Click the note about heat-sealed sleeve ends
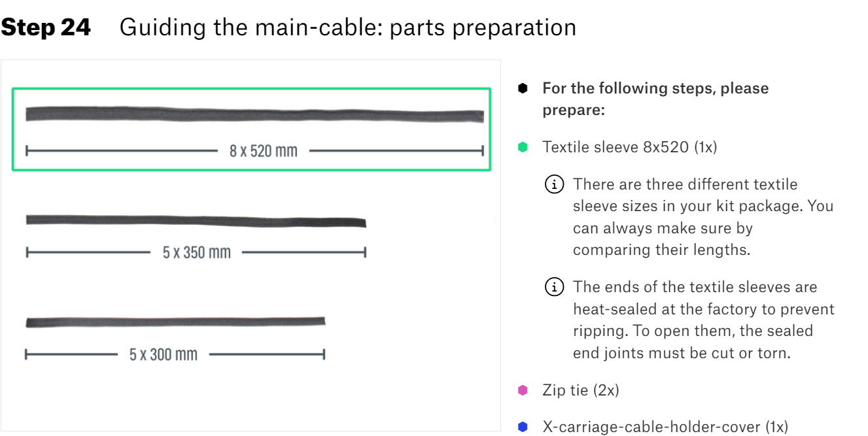The height and width of the screenshot is (436, 868). [x=704, y=320]
